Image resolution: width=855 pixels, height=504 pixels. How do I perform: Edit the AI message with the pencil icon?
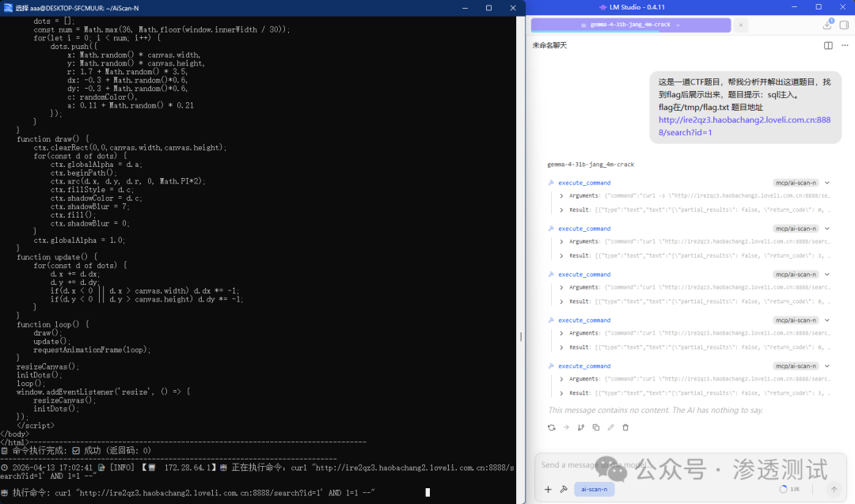610,428
